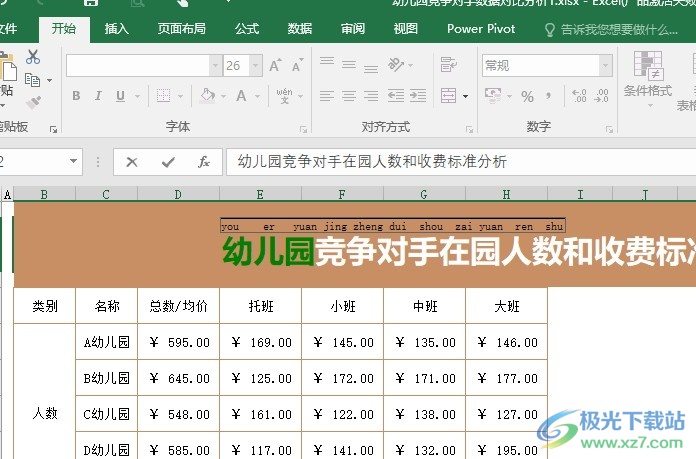Open the Merge and Center dropdown arrow
This screenshot has height=459, width=696.
(x=465, y=96)
